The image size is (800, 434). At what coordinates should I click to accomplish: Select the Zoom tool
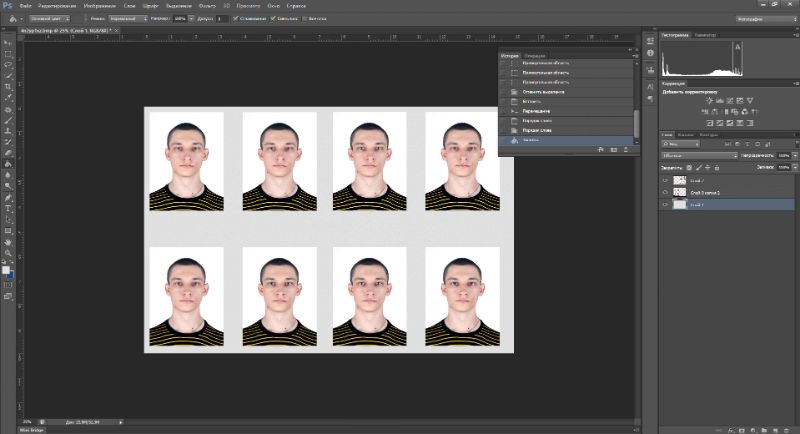8,253
